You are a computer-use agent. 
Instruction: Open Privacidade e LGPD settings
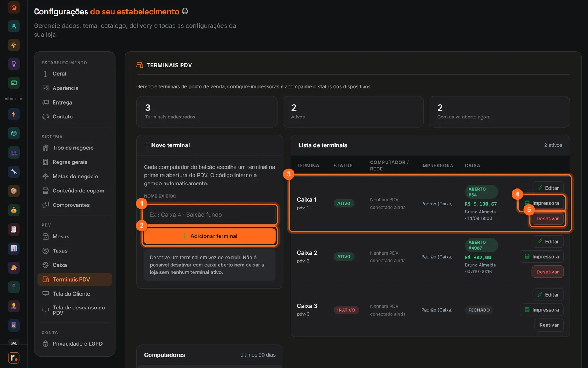75,343
